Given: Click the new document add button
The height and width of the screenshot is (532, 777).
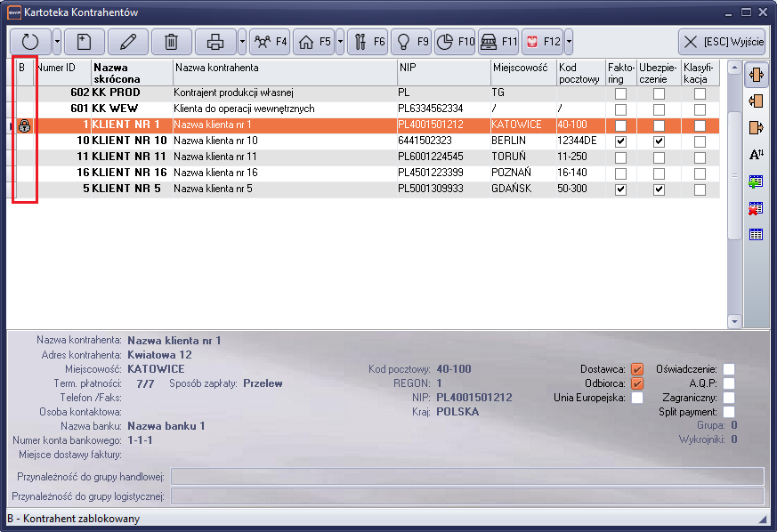Looking at the screenshot, I should pos(82,41).
